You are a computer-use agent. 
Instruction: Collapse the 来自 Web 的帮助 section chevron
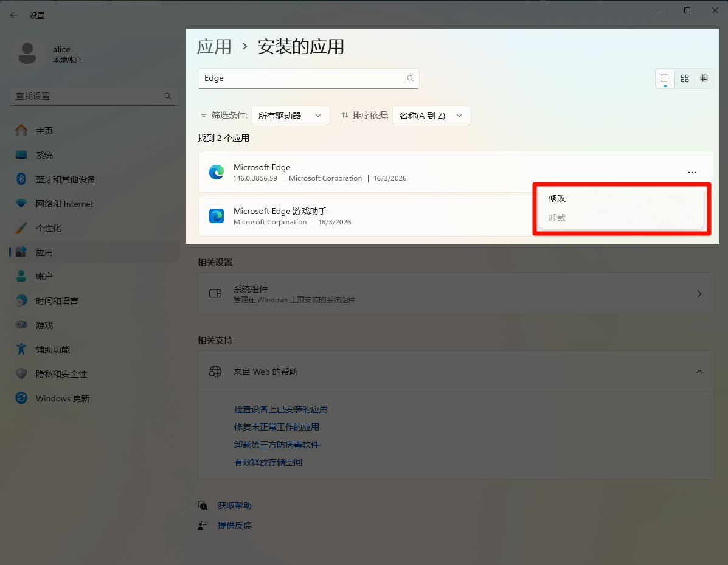[x=699, y=372]
